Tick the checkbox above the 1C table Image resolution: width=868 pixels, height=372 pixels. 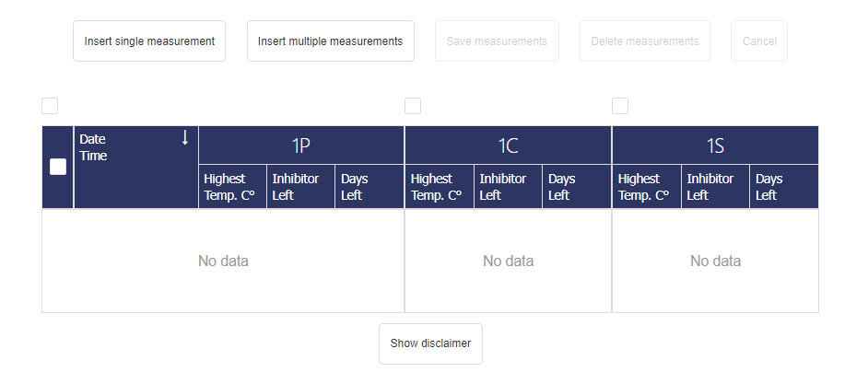click(413, 106)
